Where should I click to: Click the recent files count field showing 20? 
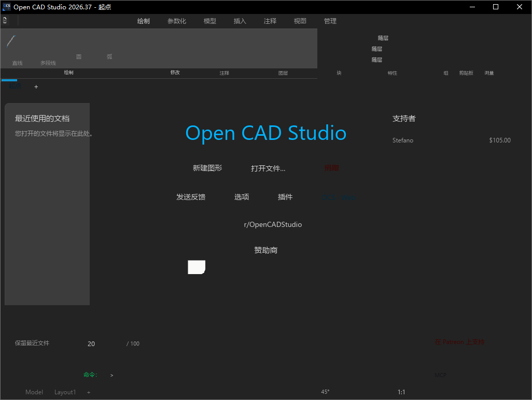click(x=91, y=344)
